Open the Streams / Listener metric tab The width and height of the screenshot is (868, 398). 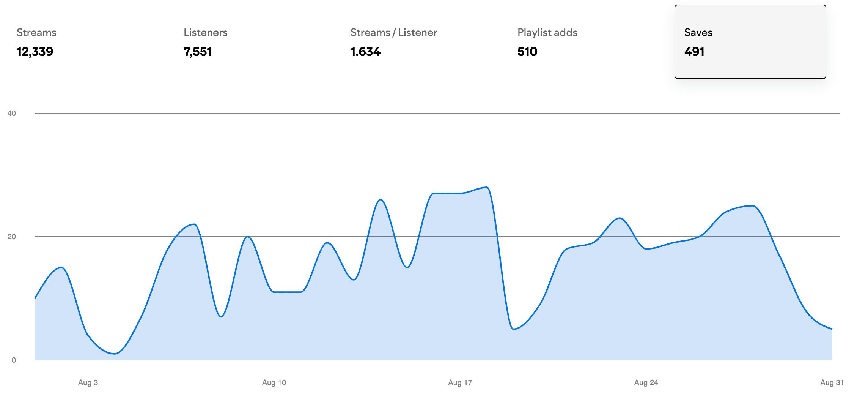pos(393,42)
